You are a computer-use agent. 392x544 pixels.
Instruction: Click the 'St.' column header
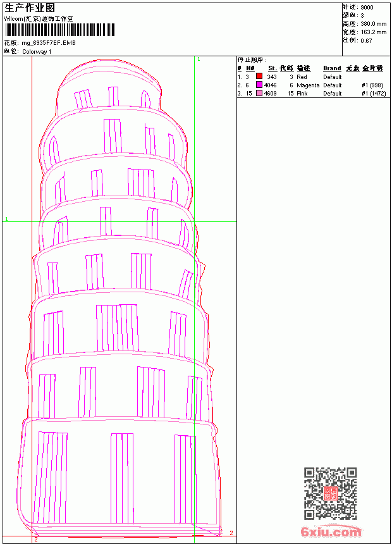click(x=273, y=68)
